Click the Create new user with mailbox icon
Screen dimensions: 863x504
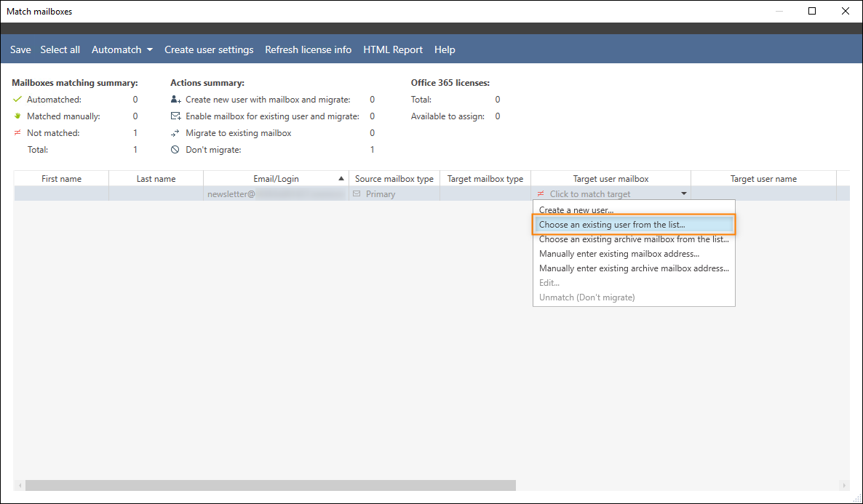(x=175, y=100)
